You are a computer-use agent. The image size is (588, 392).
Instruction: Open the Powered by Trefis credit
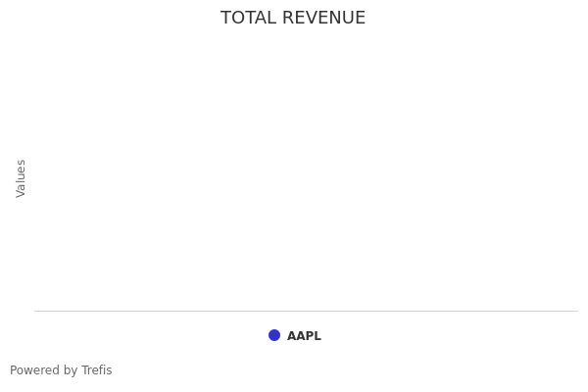[x=61, y=370]
